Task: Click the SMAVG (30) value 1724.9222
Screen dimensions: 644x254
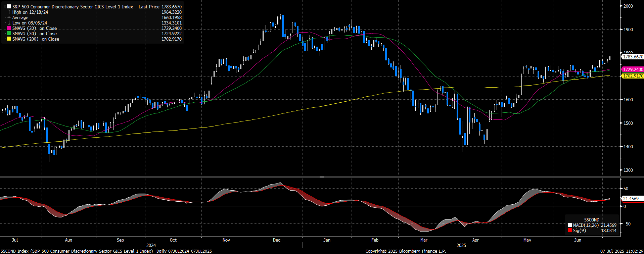Action: click(172, 34)
